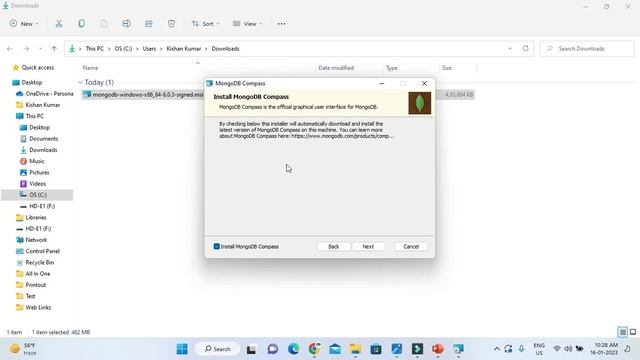640x360 pixels.
Task: Uncheck Install MongoDB Compass checkbox
Action: click(x=217, y=247)
